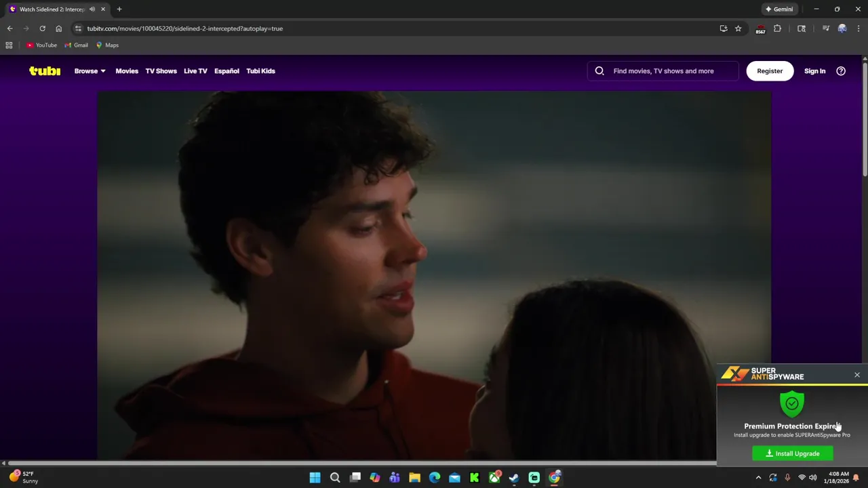Click the Register button

pos(770,70)
